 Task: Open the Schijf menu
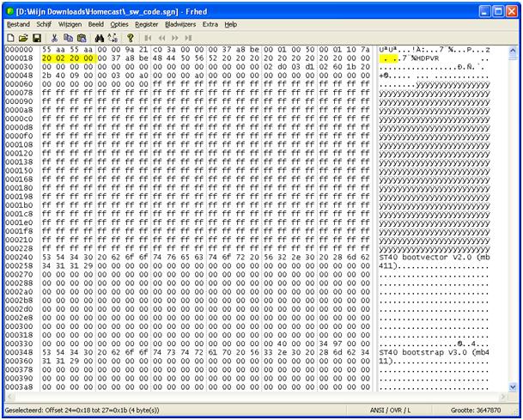[44, 24]
